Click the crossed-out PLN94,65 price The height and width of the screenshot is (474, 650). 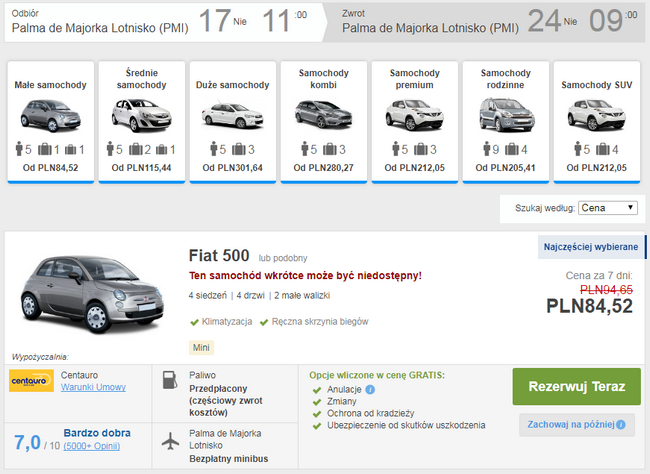(606, 289)
